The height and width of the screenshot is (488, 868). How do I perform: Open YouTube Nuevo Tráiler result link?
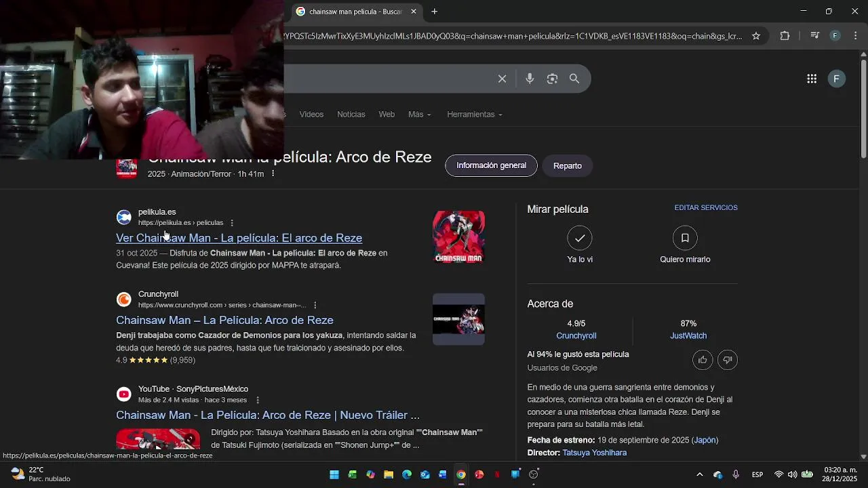268,415
